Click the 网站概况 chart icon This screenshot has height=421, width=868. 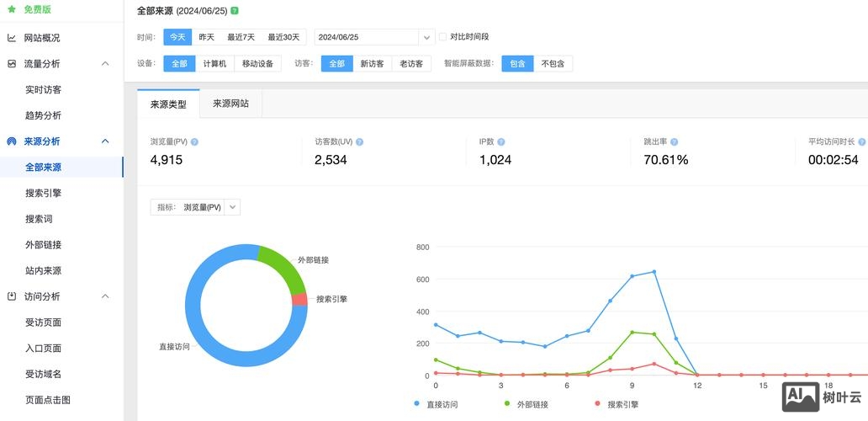tap(12, 38)
